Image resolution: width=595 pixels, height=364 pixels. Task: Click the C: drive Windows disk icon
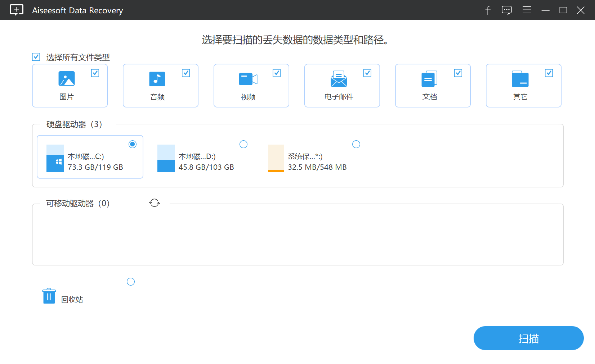point(55,158)
